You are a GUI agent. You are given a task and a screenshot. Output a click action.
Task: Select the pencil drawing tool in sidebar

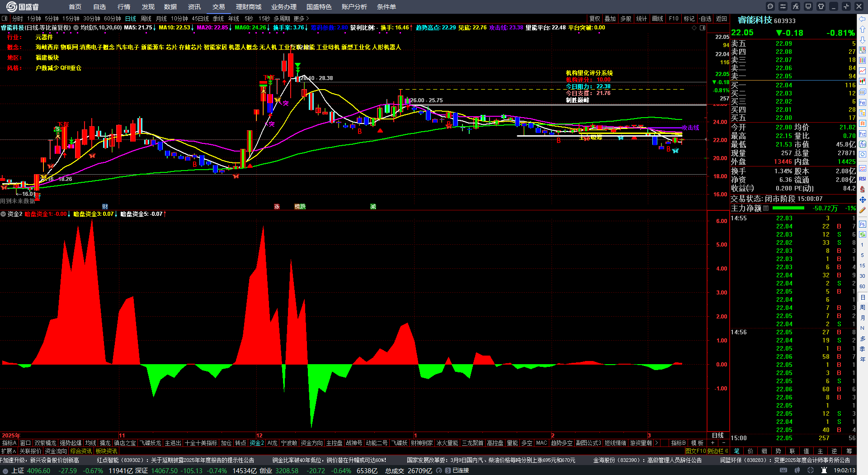point(863,210)
